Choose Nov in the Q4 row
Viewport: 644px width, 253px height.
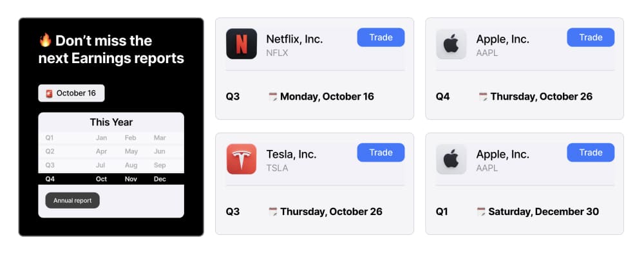pos(131,179)
